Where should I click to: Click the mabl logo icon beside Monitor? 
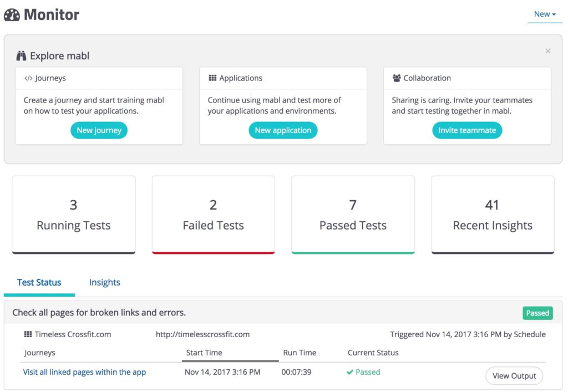[x=12, y=15]
